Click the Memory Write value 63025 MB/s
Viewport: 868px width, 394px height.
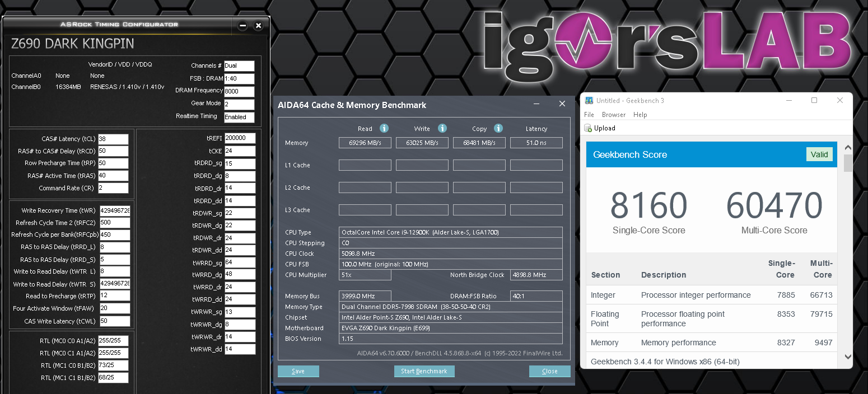pos(422,143)
